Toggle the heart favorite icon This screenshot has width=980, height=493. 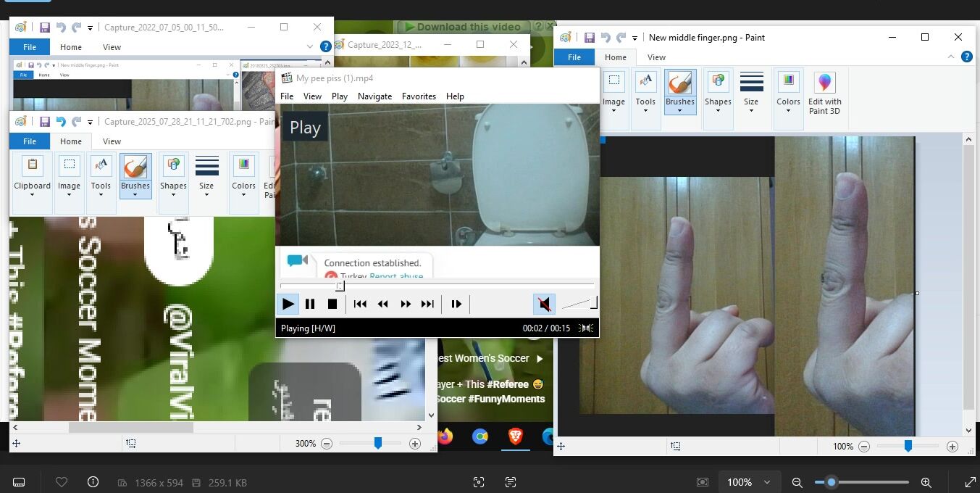[x=62, y=482]
